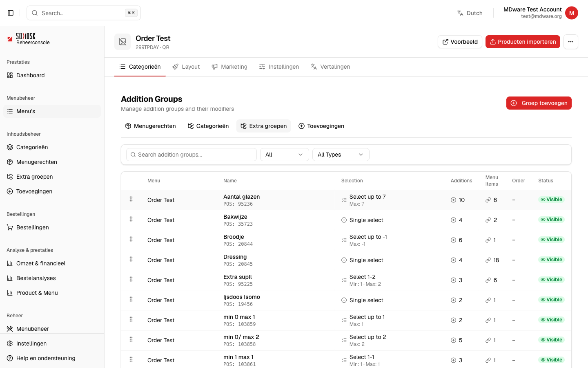
Task: Click the drag handle for Dressing row
Action: pyautogui.click(x=131, y=259)
